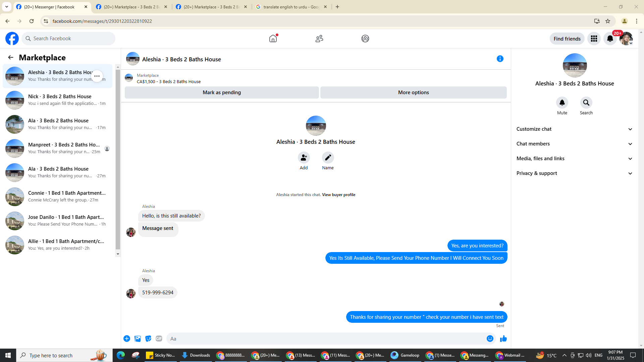Open the emoji picker

[x=490, y=339]
